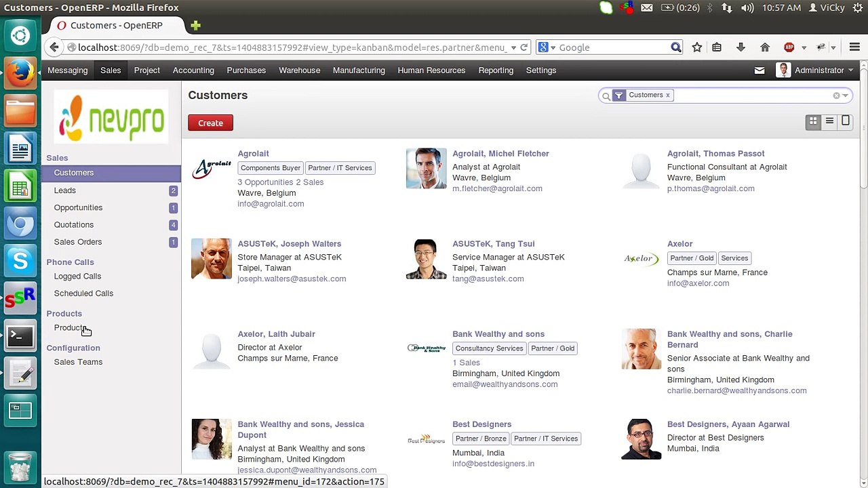Open Best Designers, Ayaan Agarwal card
Screen dimensions: 868x488
tap(728, 424)
